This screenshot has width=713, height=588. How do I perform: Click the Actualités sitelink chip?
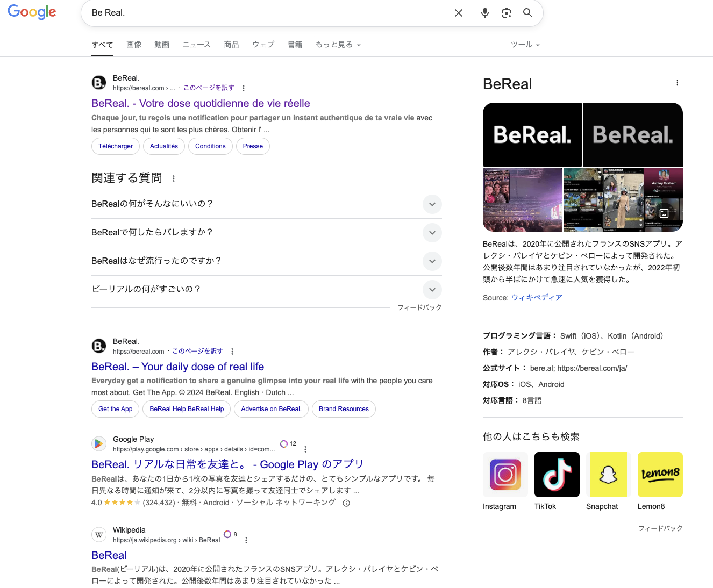tap(164, 146)
